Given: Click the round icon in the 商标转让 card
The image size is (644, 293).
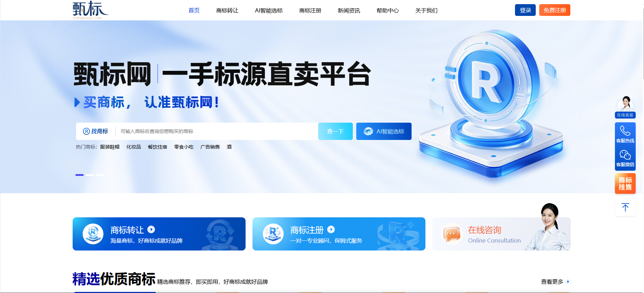Looking at the screenshot, I should pyautogui.click(x=93, y=234).
